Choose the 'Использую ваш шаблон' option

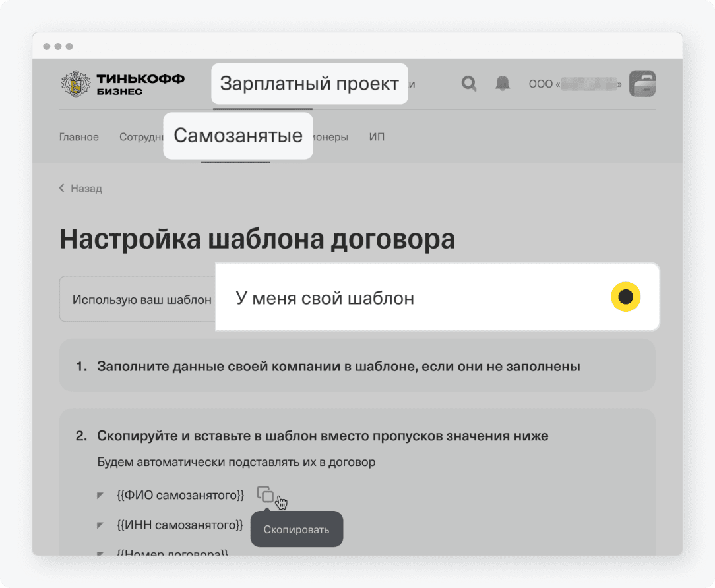[141, 299]
